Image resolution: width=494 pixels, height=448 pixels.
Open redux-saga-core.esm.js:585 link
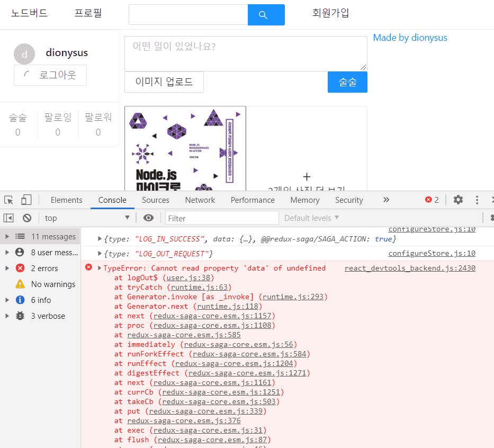coord(184,335)
